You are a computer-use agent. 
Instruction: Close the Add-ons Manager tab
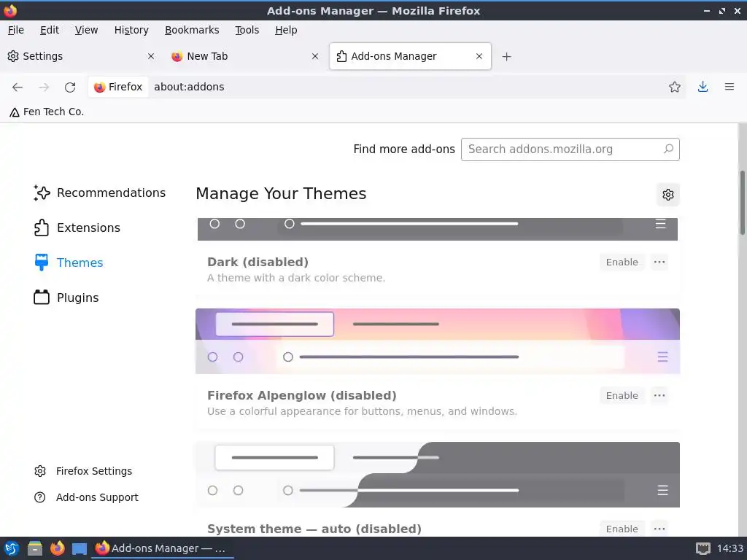[x=479, y=56]
